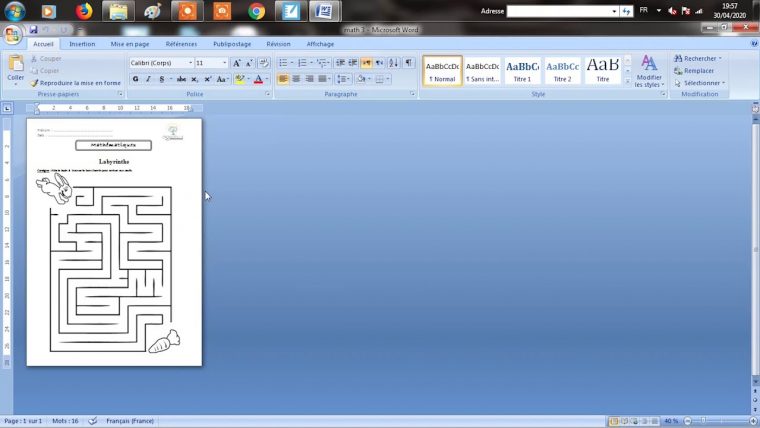Viewport: 760px width, 428px height.
Task: Apply the highlight color tool
Action: (x=239, y=79)
